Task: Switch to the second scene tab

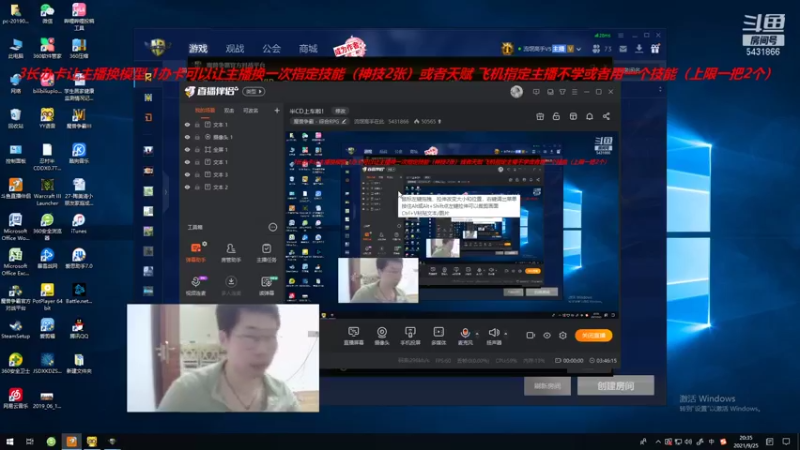Action: click(x=229, y=110)
